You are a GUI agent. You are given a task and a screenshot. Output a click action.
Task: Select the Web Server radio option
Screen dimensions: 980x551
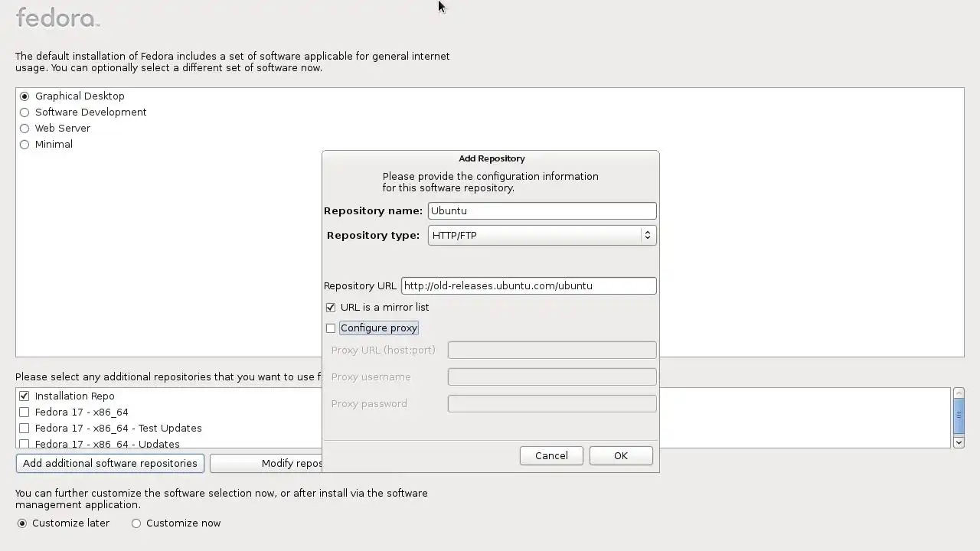tap(24, 129)
